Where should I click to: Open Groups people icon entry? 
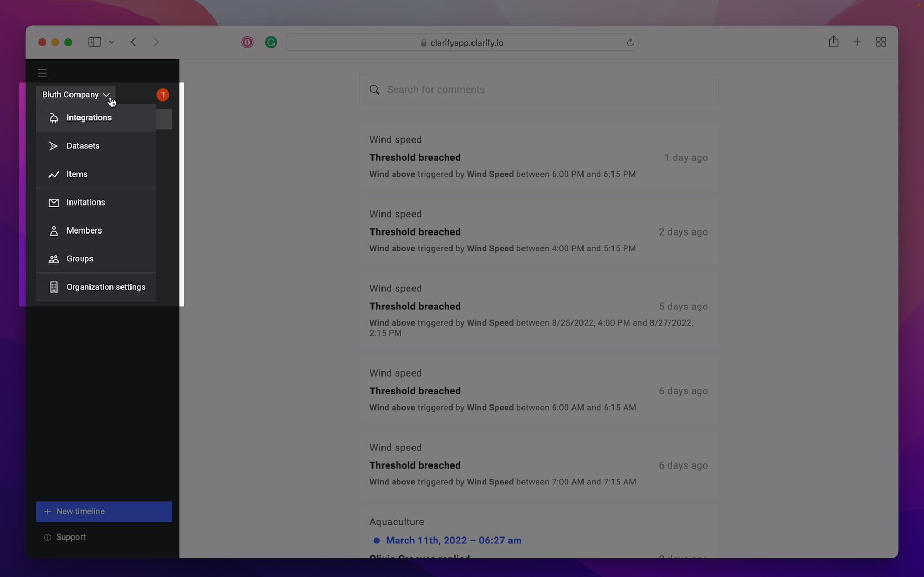point(96,259)
